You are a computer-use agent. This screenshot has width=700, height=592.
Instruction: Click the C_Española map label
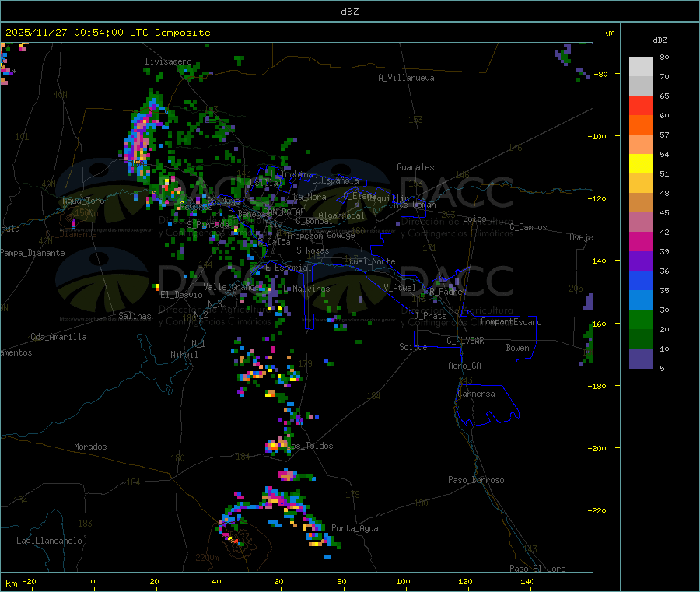tap(336, 180)
